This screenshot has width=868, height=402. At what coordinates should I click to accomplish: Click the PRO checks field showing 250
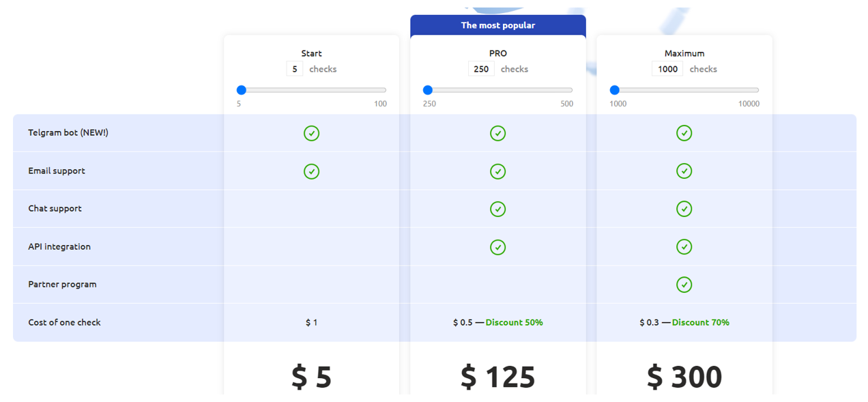481,69
